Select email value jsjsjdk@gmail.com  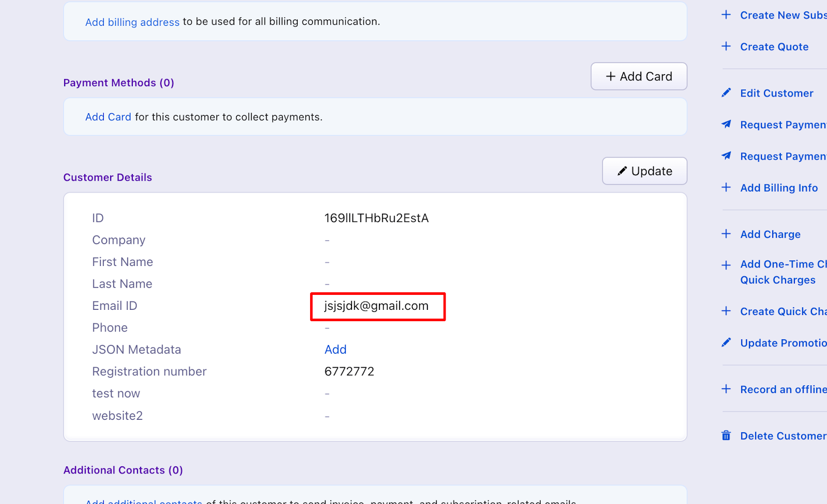click(x=376, y=306)
